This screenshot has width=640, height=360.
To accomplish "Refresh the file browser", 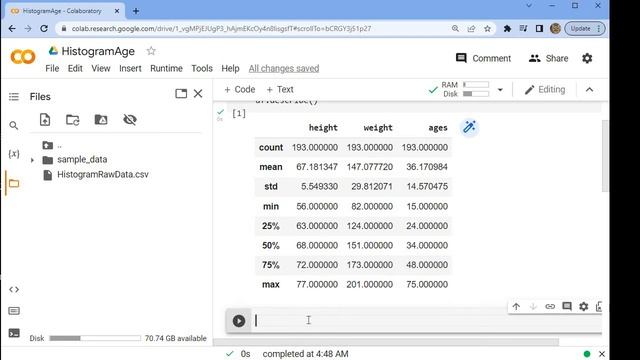I will click(x=73, y=120).
